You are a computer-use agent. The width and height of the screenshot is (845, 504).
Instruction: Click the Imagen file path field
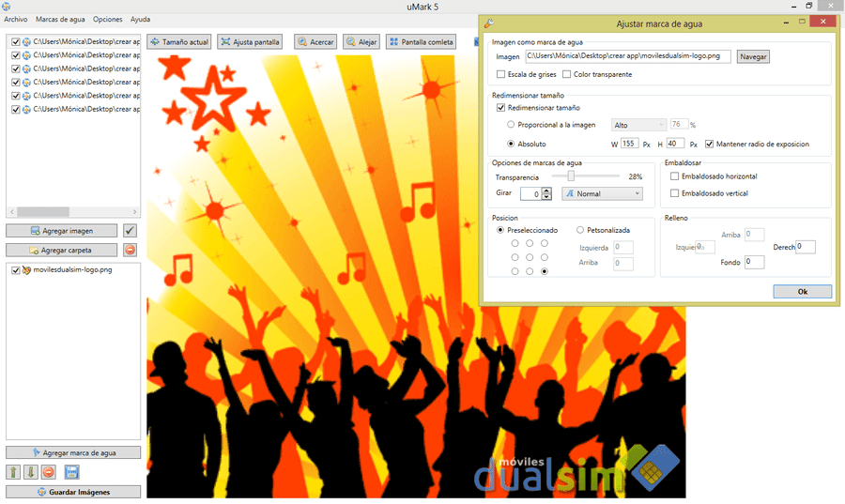pyautogui.click(x=628, y=56)
